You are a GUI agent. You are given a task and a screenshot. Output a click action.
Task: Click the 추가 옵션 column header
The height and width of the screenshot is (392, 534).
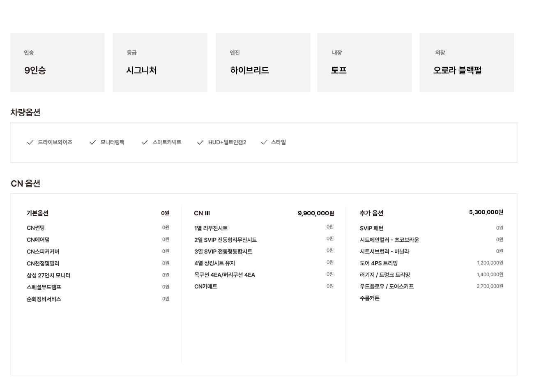pyautogui.click(x=371, y=213)
